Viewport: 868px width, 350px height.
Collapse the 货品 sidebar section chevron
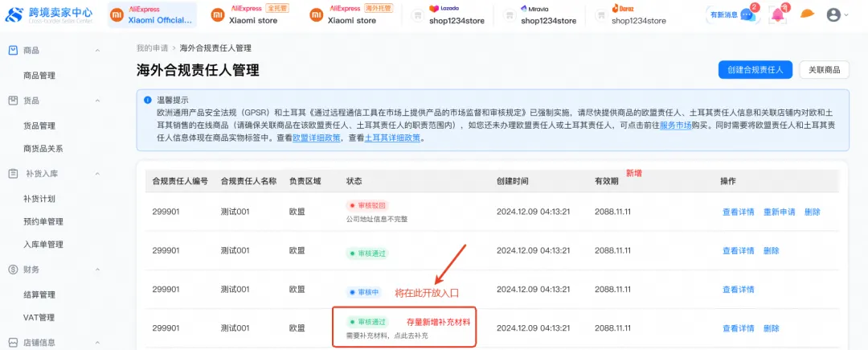(x=97, y=101)
